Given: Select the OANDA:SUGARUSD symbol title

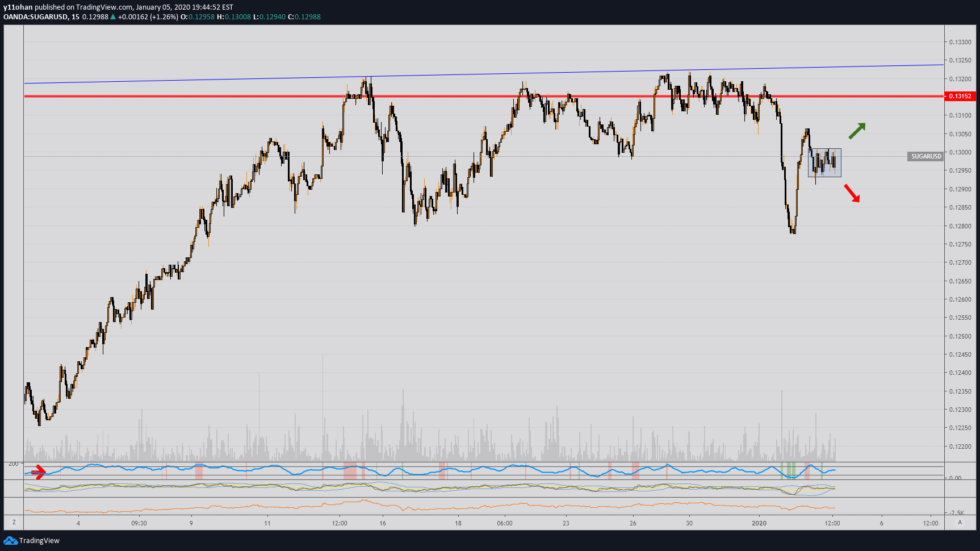Looking at the screenshot, I should coord(35,17).
